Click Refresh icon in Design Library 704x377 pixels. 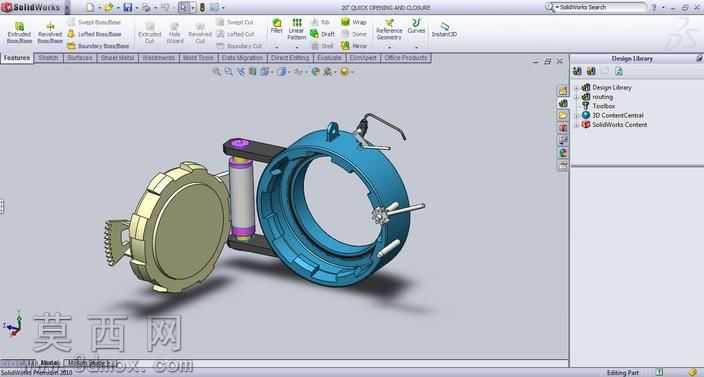click(619, 71)
